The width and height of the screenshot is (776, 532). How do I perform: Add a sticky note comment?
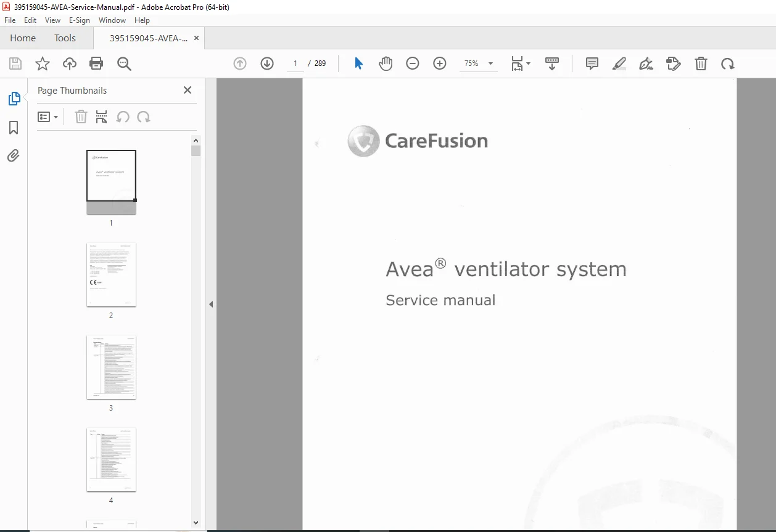pyautogui.click(x=592, y=63)
